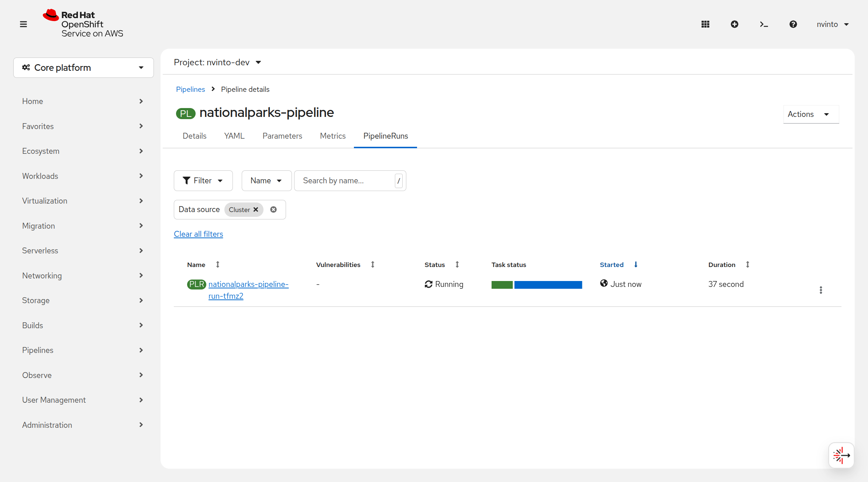Open the Project nvinto-dev selector

[218, 62]
